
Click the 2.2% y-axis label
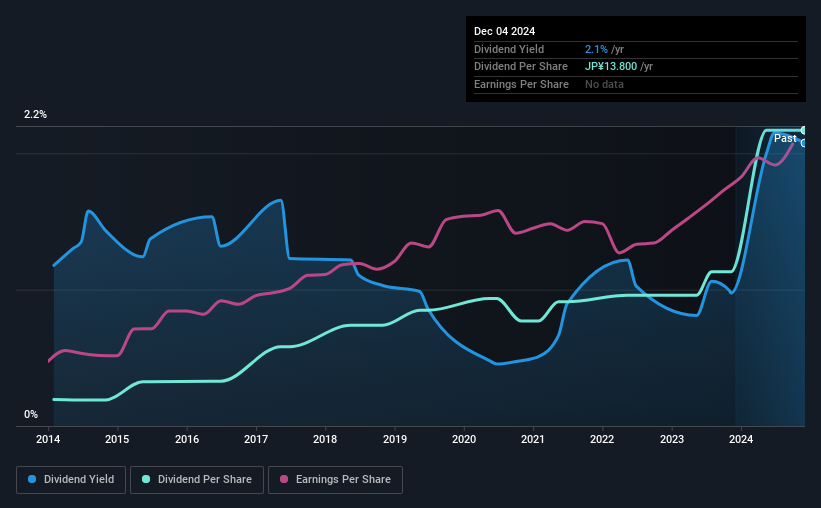(36, 115)
